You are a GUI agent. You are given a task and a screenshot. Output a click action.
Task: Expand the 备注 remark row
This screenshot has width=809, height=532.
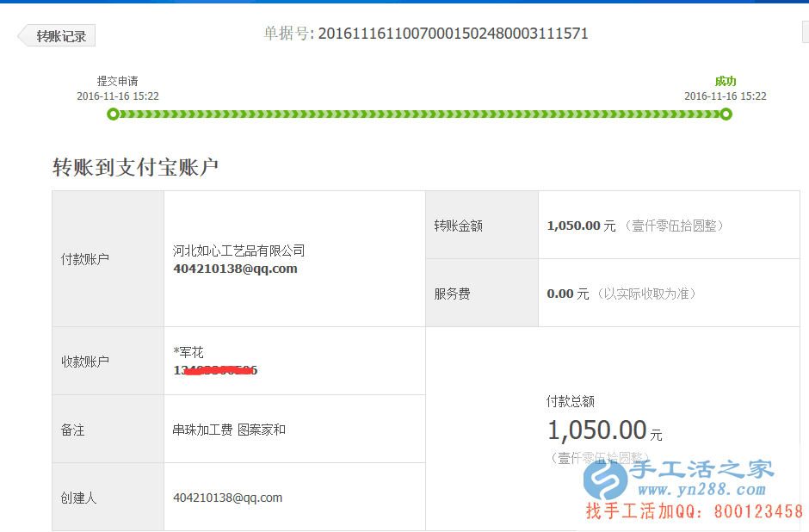pos(74,428)
